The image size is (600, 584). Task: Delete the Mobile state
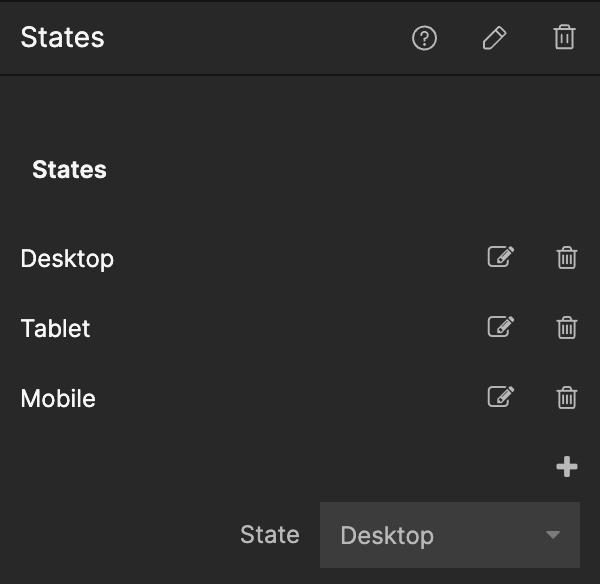[566, 398]
